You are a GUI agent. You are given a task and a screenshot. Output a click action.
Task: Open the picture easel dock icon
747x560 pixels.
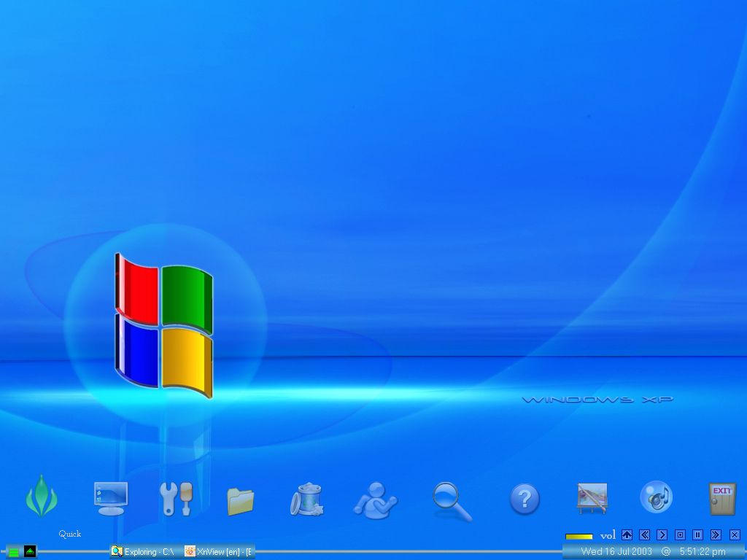(592, 499)
